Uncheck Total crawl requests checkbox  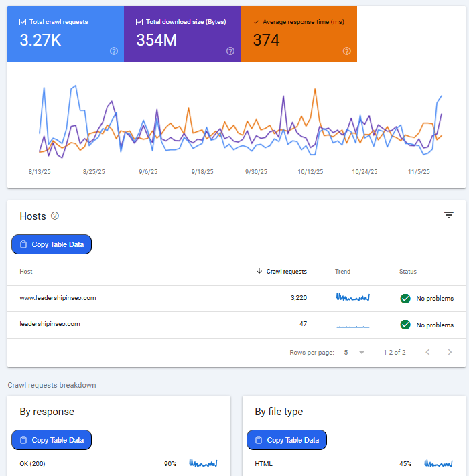(23, 22)
